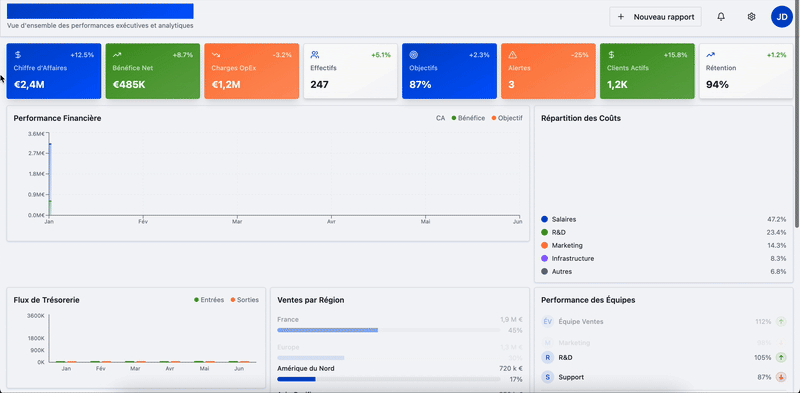Toggle the Bénéfice legend in Performance Financière
This screenshot has width=800, height=393.
click(468, 118)
